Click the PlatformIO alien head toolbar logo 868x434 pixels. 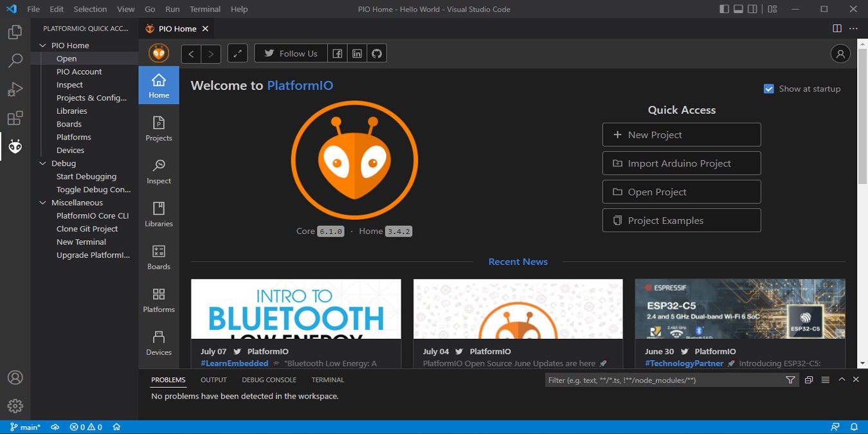[158, 53]
